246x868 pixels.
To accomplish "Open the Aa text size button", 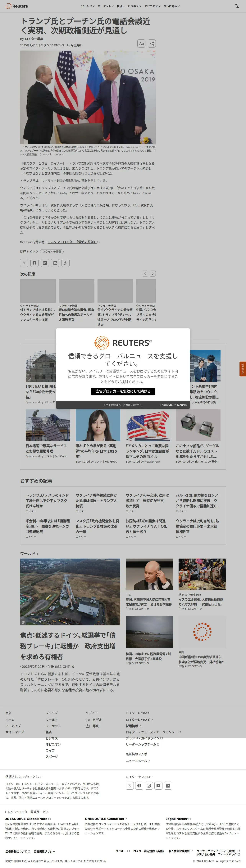I will (142, 43).
